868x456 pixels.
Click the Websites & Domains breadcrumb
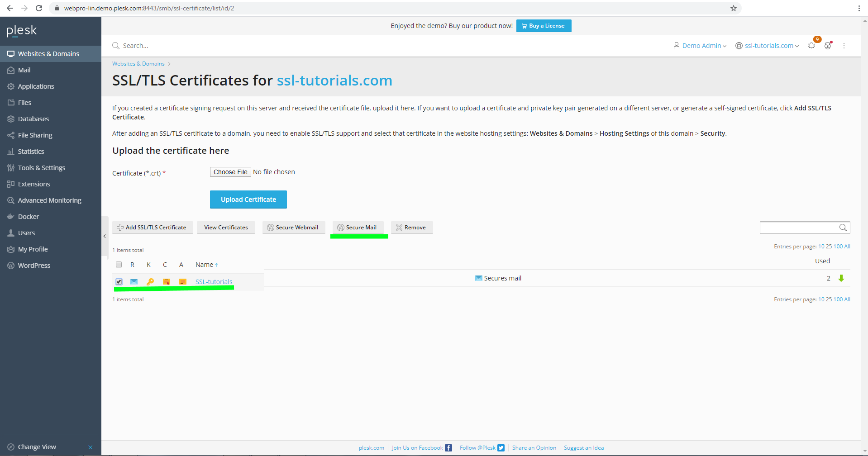[138, 64]
